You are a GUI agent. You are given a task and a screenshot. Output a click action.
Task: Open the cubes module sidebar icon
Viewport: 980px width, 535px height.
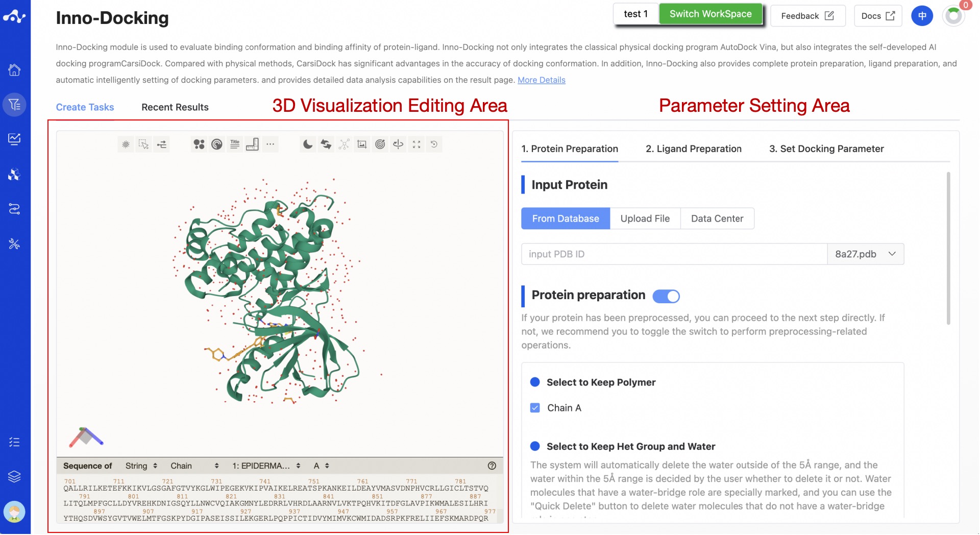pos(14,174)
